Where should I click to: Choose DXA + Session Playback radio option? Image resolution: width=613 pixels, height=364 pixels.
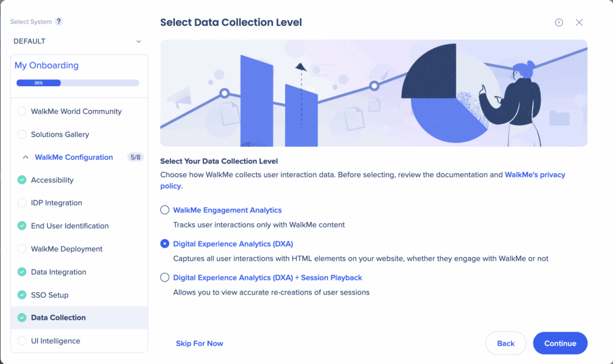[x=165, y=277]
